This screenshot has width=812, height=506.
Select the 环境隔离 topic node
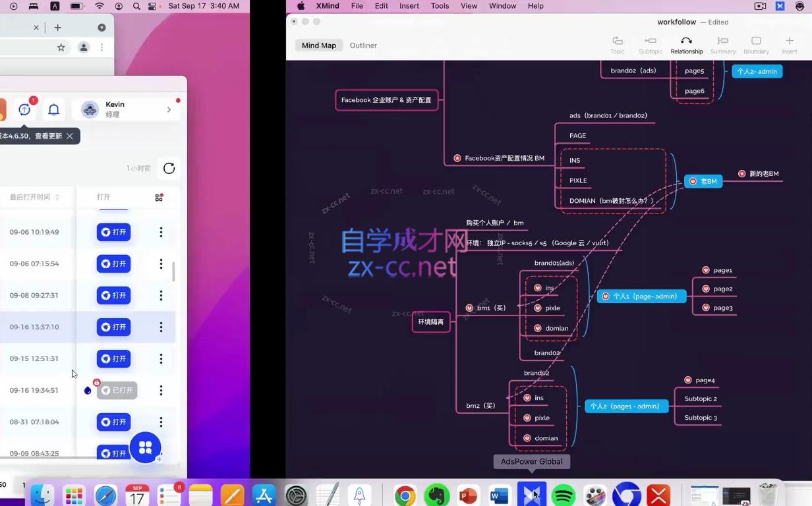pyautogui.click(x=431, y=322)
